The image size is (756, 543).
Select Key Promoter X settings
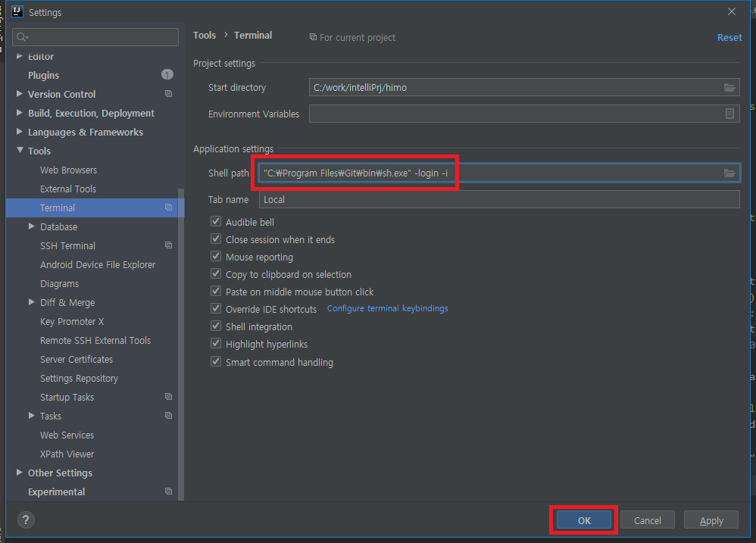tap(72, 321)
